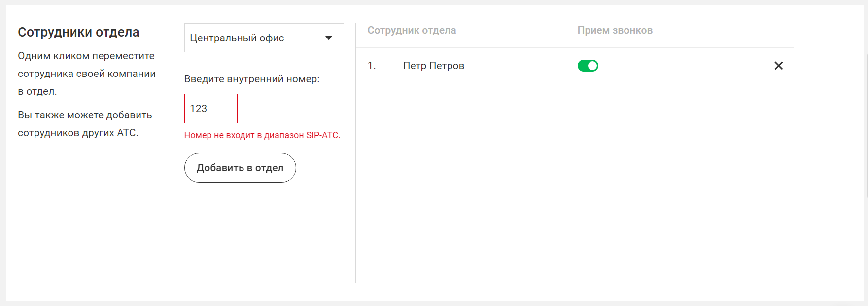Disable call reception for Петр Петров
This screenshot has height=306, width=868.
(x=588, y=66)
